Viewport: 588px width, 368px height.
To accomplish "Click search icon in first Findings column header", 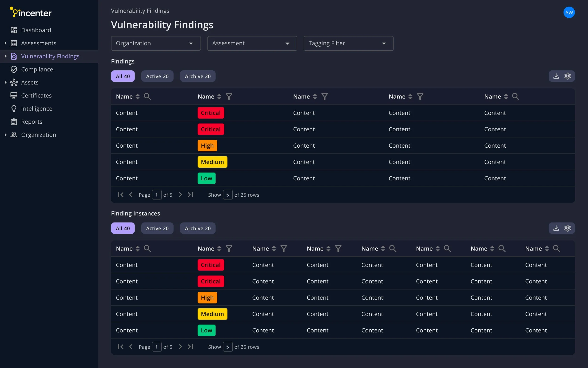I will click(147, 97).
